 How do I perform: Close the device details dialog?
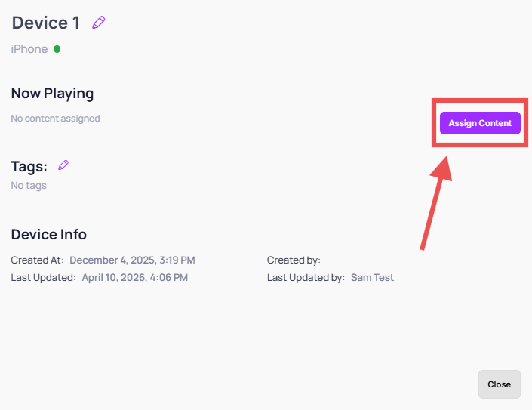pos(499,384)
